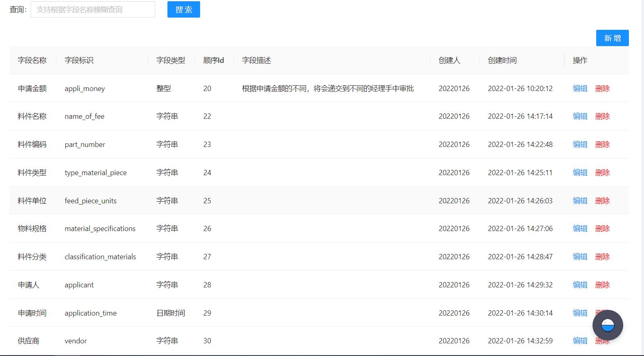Click the 新增 add button
Screen dimensions: 644x356
613,38
